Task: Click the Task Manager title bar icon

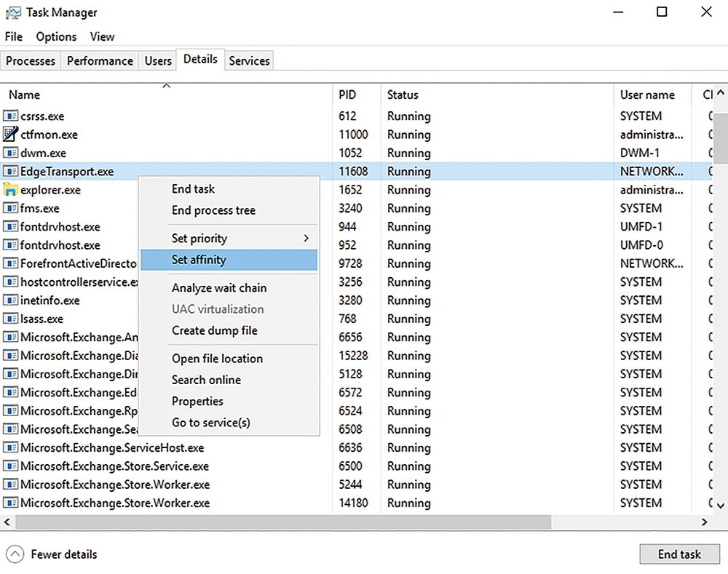Action: pos(13,13)
